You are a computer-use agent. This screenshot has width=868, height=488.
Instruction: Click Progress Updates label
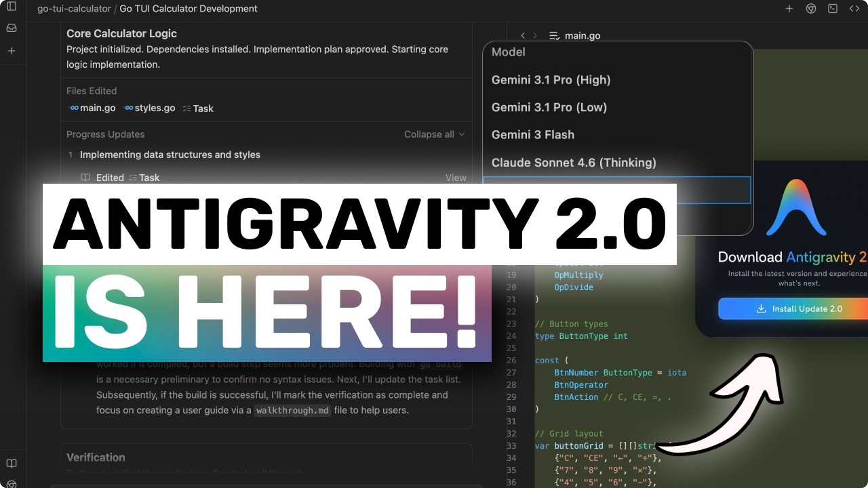tap(105, 134)
